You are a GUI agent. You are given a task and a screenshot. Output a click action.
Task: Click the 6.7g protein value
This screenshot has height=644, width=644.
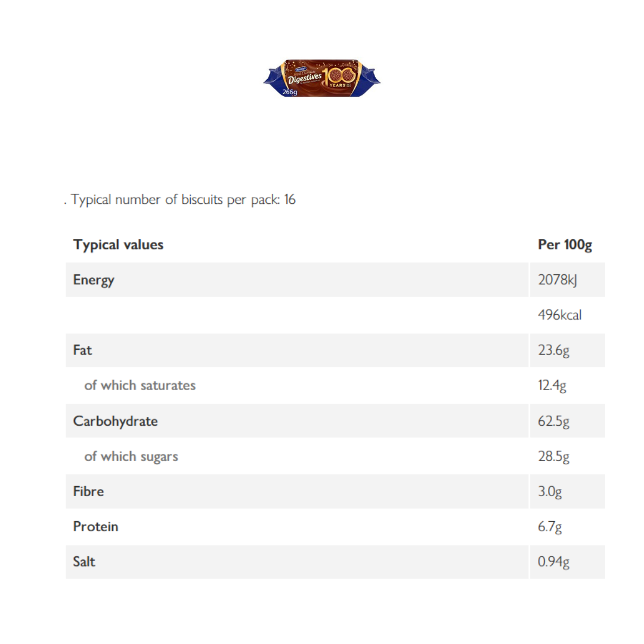pyautogui.click(x=550, y=527)
